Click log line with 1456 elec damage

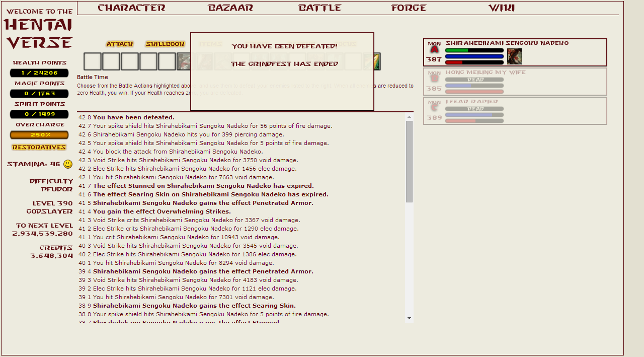195,169
